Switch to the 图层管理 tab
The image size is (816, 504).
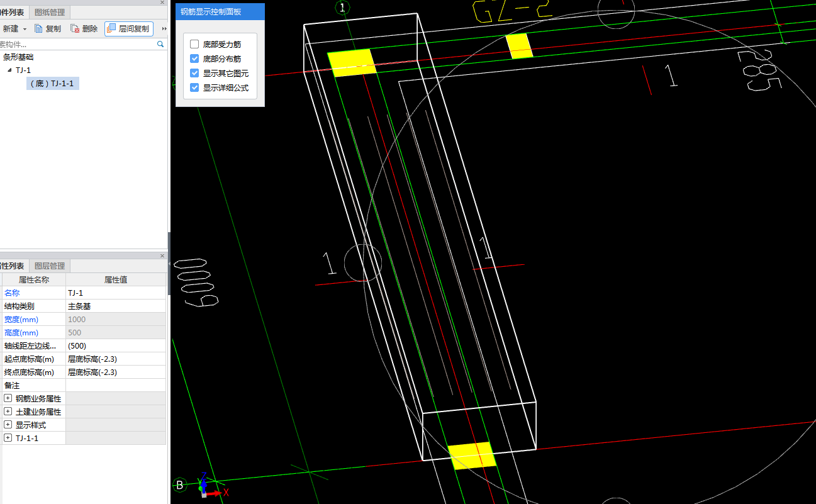(x=50, y=266)
